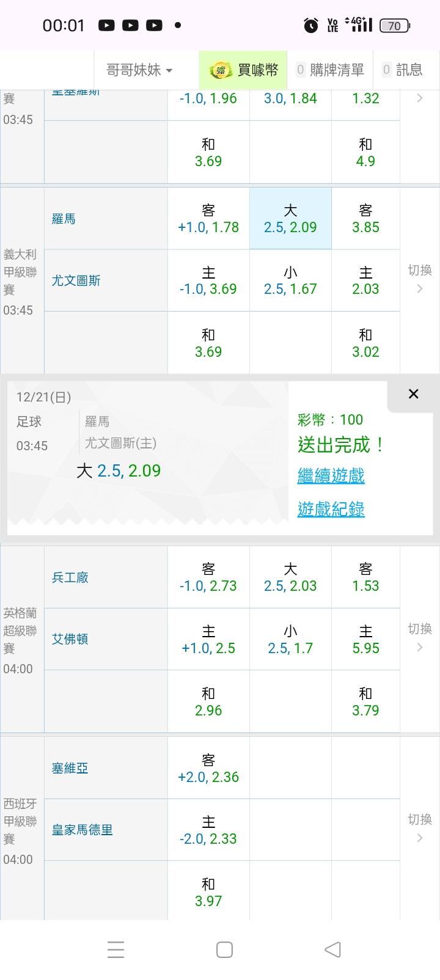Open the 購牌清單 tab
This screenshot has height=980, width=440.
330,70
